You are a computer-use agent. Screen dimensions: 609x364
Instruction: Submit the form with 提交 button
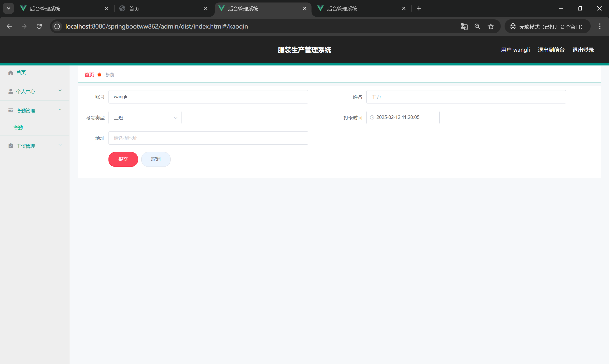click(123, 159)
